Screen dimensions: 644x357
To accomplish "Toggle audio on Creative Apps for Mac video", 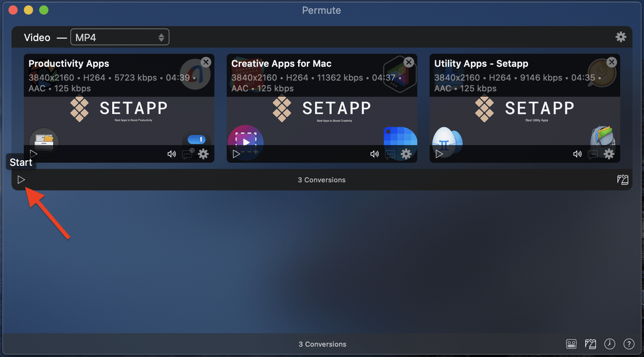I will pos(374,154).
